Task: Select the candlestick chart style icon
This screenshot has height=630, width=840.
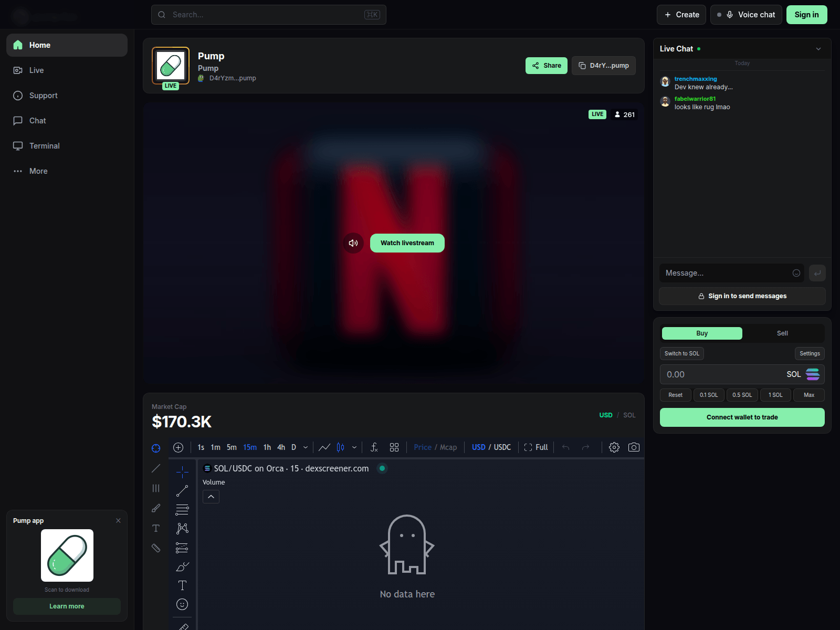Action: tap(341, 447)
